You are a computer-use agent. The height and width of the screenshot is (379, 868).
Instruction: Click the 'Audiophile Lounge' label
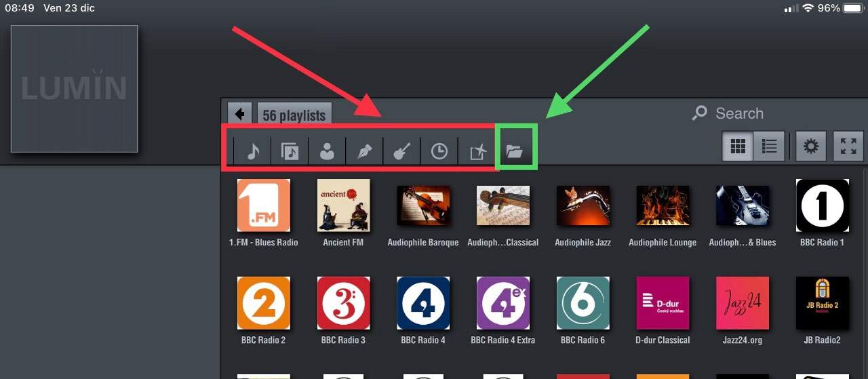(x=663, y=242)
